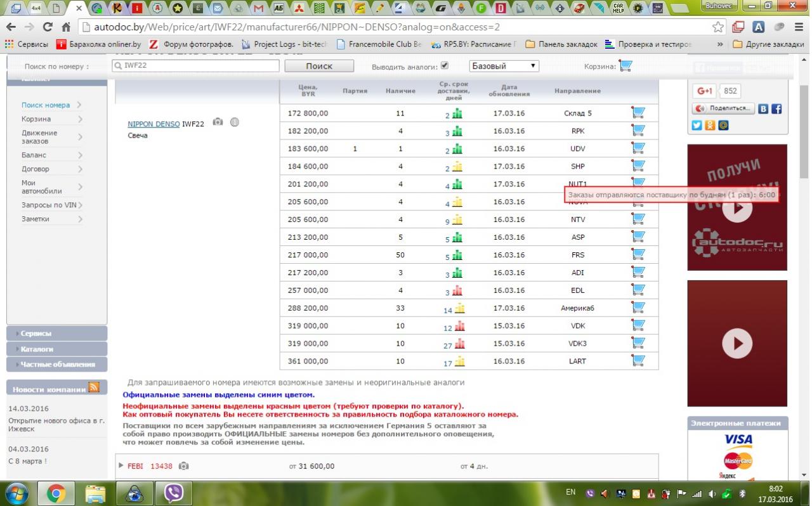Add LART offer to cart
812x506 pixels.
coord(638,361)
